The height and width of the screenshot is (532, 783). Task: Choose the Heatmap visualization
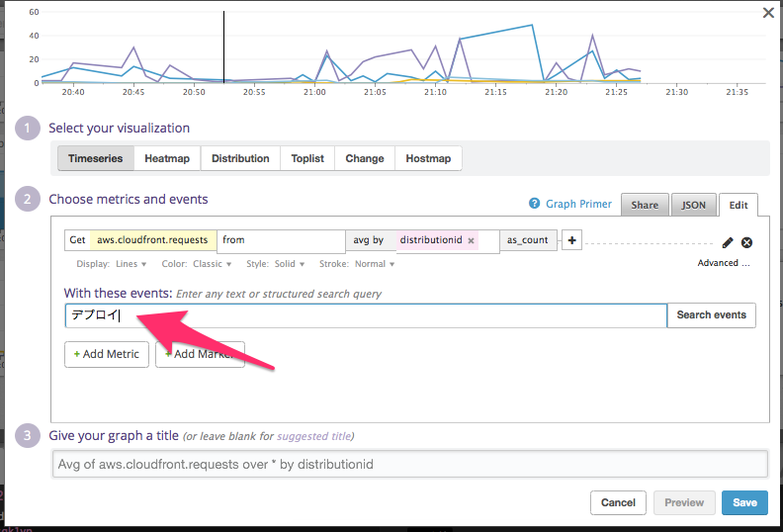coord(167,158)
